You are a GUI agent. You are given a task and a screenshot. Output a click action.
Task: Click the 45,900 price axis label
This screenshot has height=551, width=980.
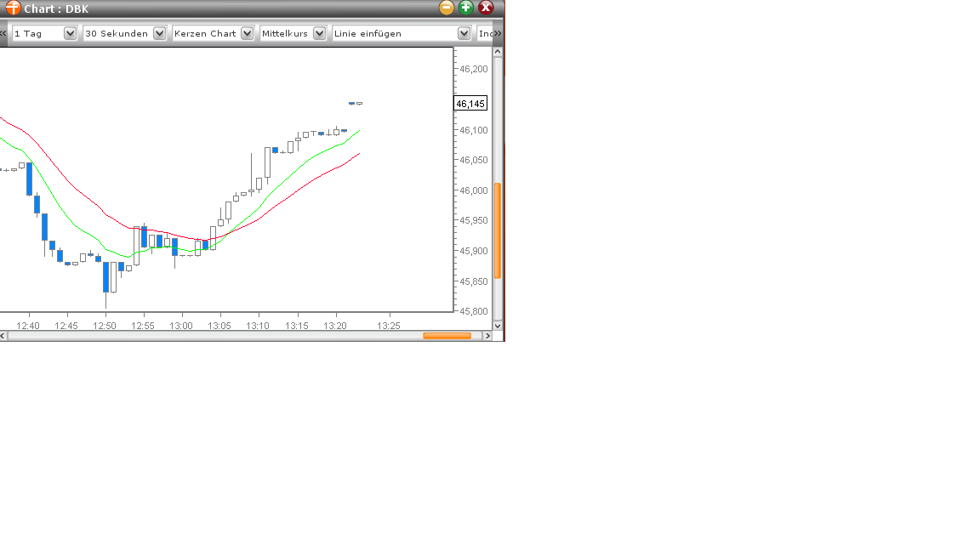click(474, 251)
